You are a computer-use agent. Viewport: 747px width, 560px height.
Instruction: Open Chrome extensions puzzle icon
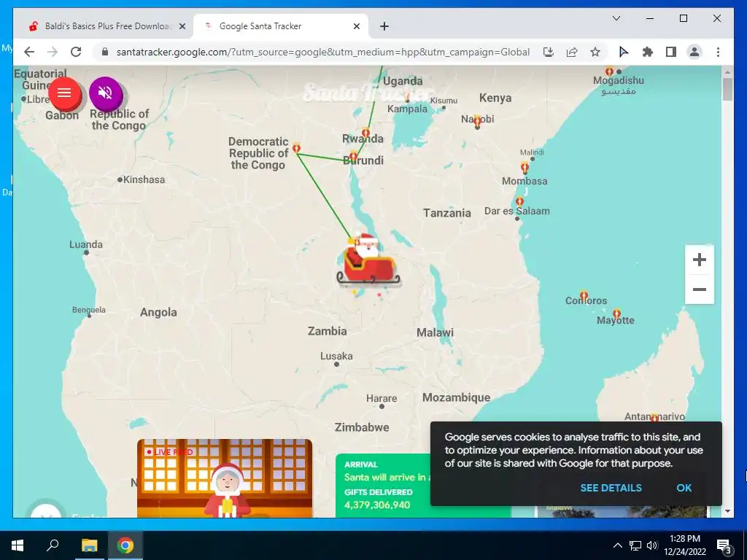[648, 52]
